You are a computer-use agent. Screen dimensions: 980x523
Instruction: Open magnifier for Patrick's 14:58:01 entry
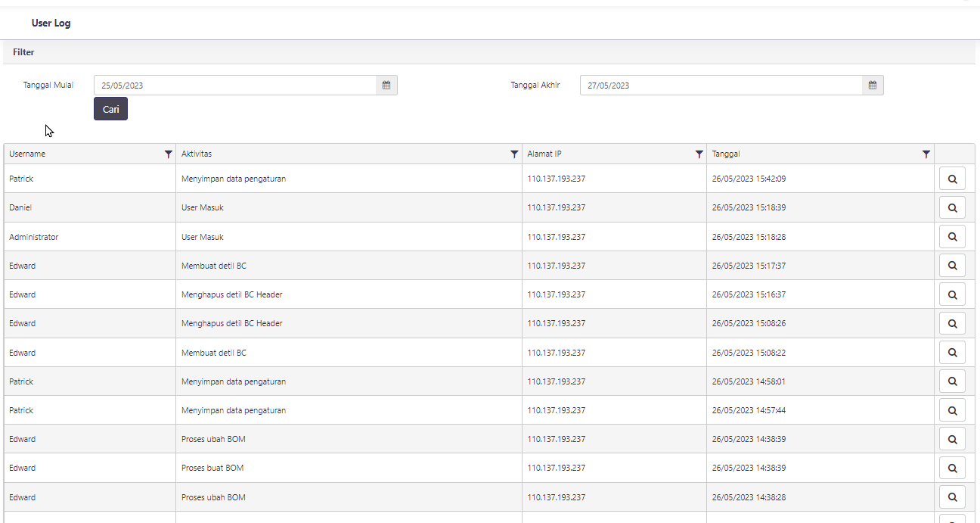click(952, 381)
